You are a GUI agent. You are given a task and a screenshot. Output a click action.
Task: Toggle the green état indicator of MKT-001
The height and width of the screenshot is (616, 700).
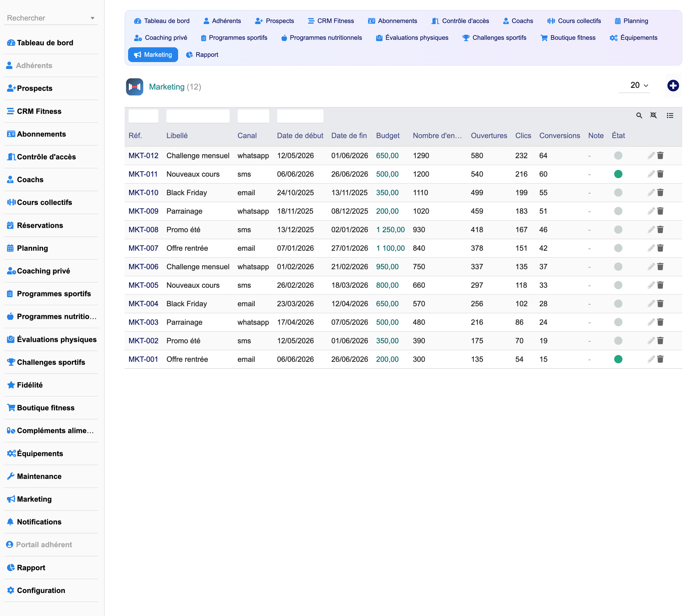tap(618, 359)
